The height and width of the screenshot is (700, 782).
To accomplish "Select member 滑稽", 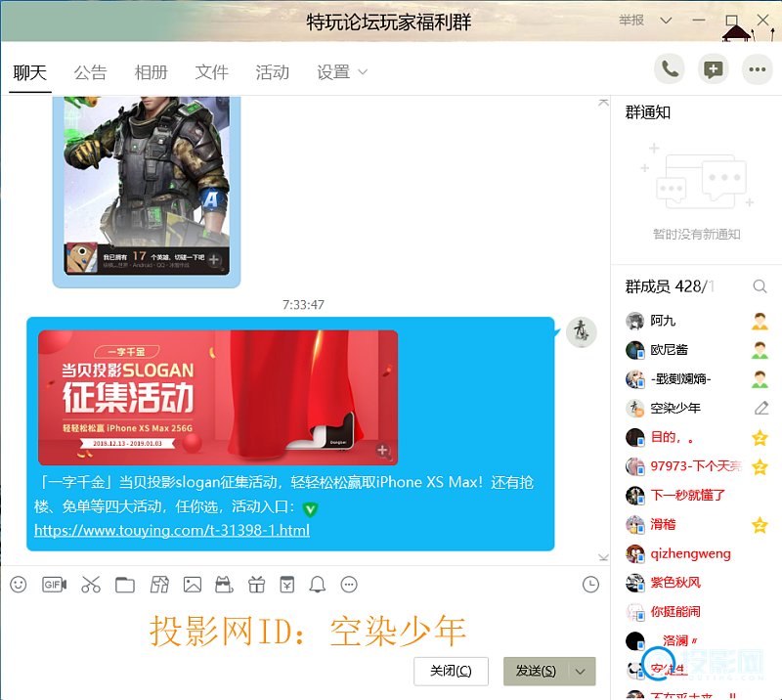I will (x=694, y=524).
